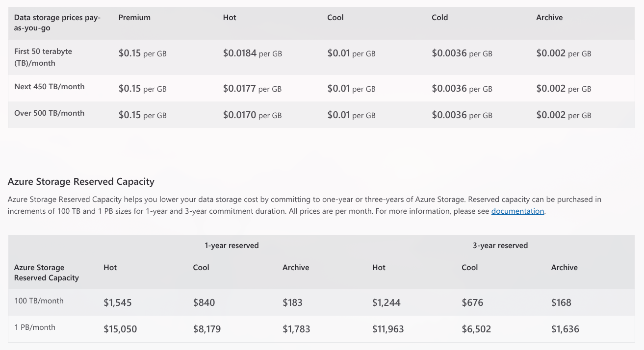Select the $183 Archive 1-year price
This screenshot has height=350, width=644.
point(292,302)
